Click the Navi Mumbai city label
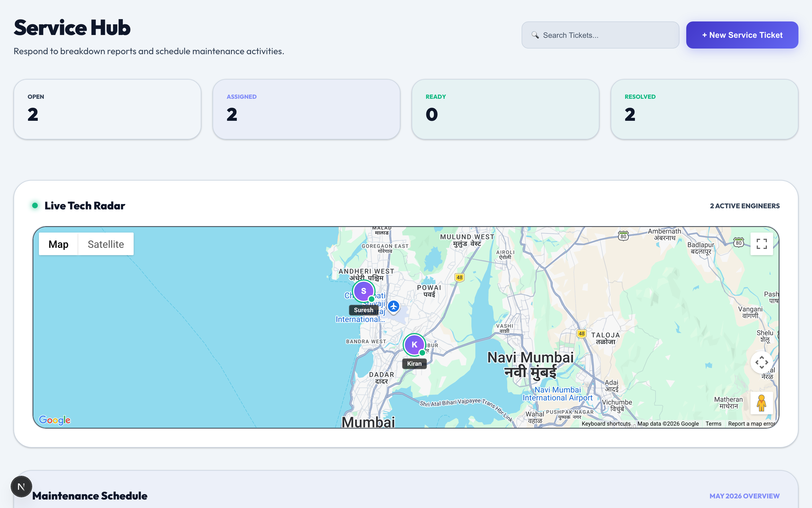Viewport: 812px width, 508px height. pos(530,365)
